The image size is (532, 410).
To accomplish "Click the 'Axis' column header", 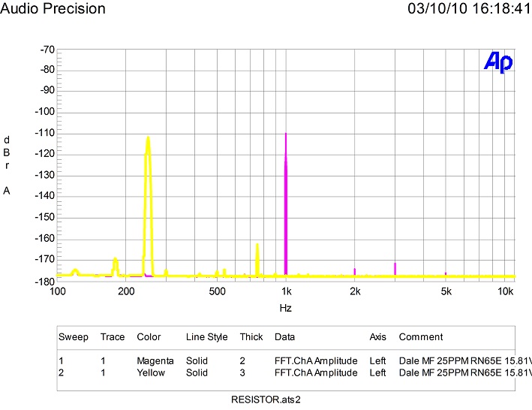I will point(378,337).
